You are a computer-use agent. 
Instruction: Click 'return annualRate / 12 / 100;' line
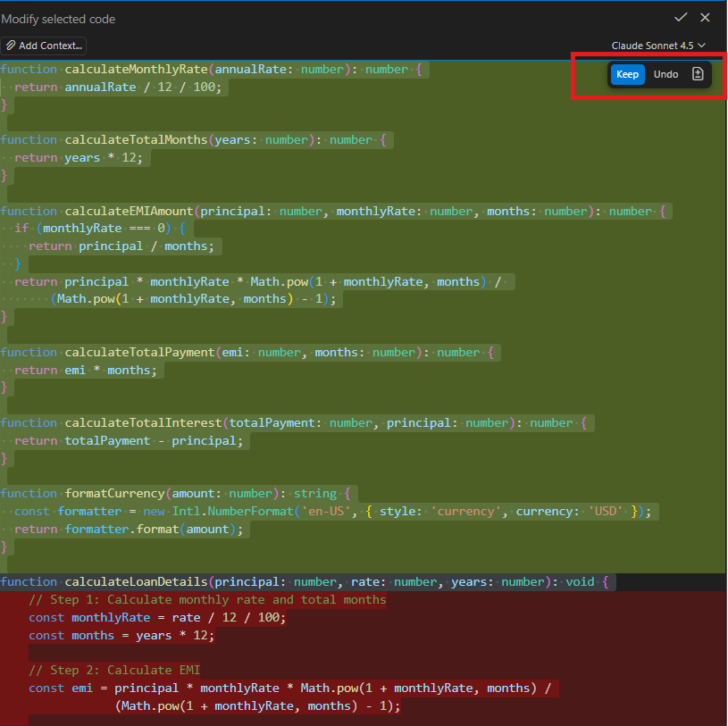tap(118, 88)
